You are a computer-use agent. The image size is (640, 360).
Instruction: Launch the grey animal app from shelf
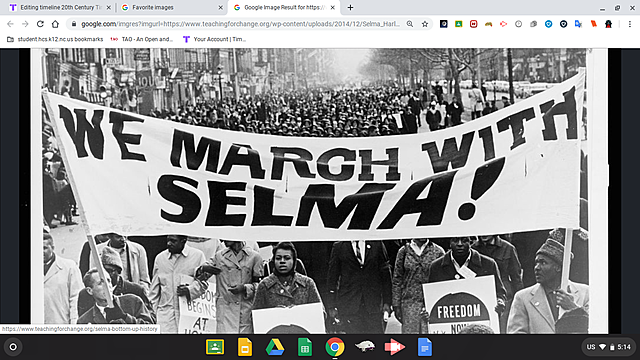click(365, 347)
